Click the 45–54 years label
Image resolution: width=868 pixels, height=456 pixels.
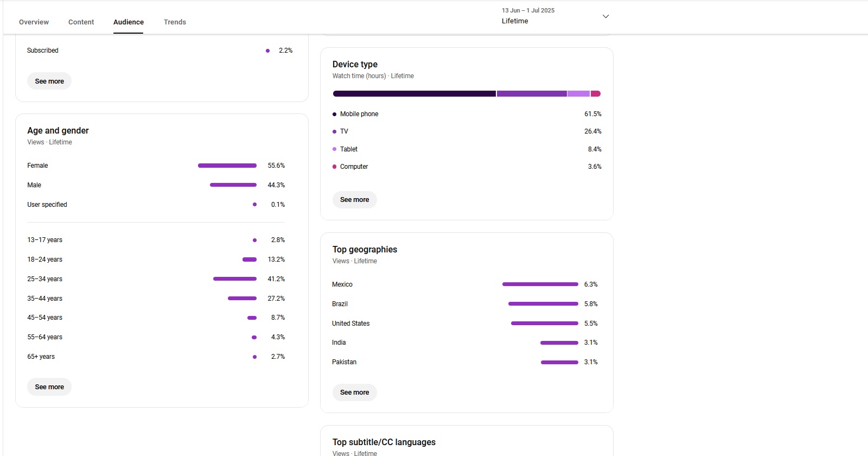point(45,318)
